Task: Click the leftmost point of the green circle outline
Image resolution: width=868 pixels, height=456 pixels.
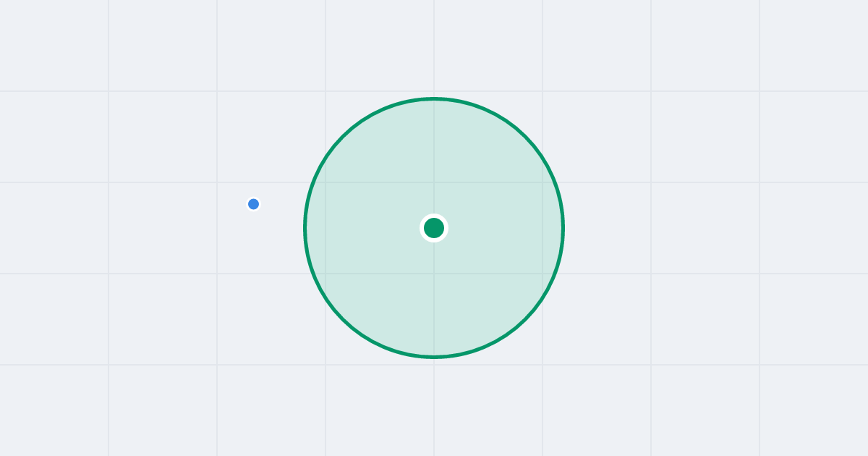Action: point(305,228)
